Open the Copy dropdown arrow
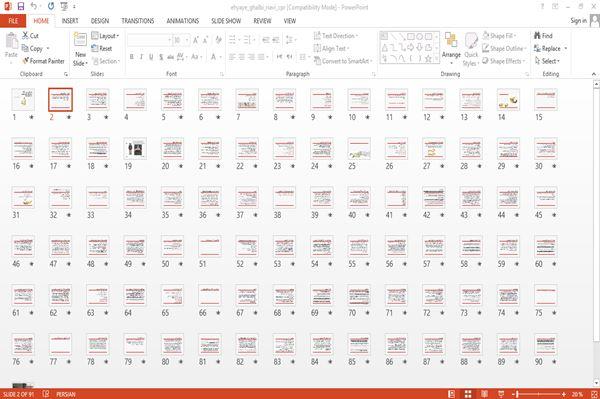The image size is (600, 399). 48,48
